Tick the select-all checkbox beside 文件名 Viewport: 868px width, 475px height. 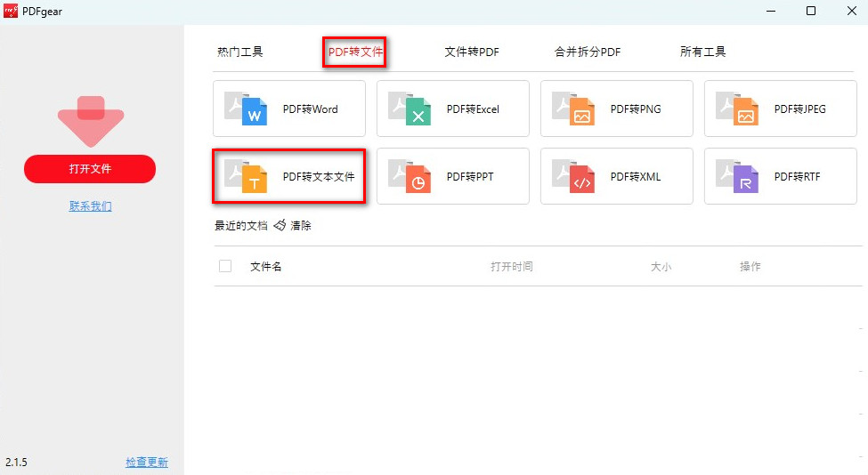[x=225, y=266]
